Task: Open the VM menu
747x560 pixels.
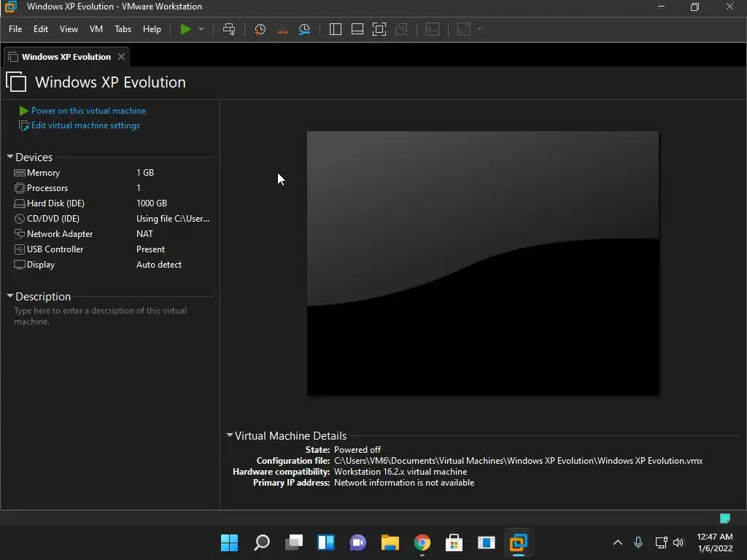Action: point(96,29)
